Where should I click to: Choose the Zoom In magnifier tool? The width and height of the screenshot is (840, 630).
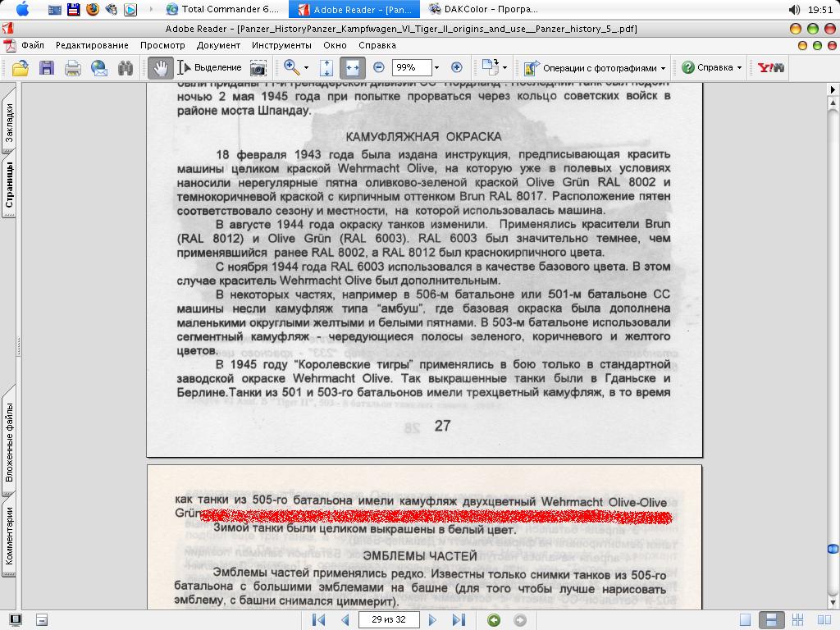[291, 67]
